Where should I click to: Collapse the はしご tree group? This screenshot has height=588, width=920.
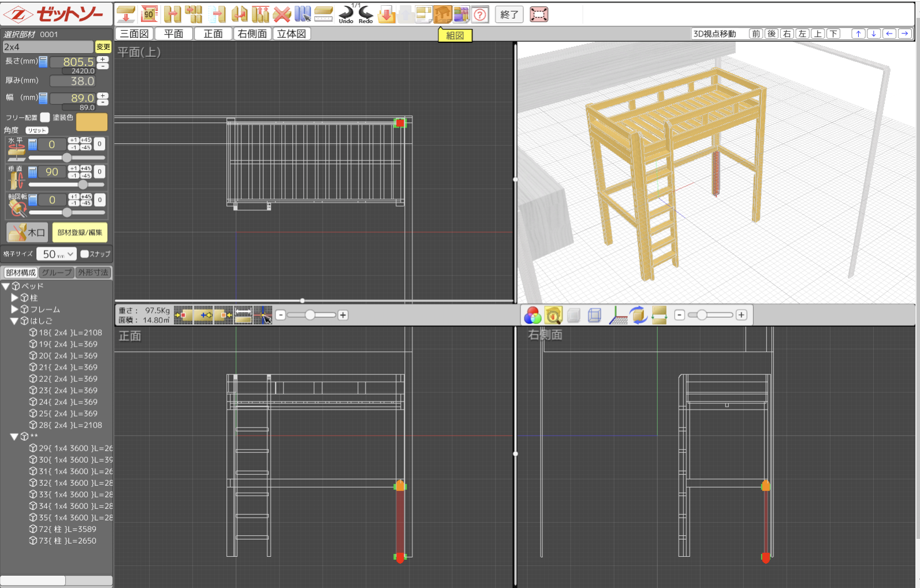click(x=14, y=321)
